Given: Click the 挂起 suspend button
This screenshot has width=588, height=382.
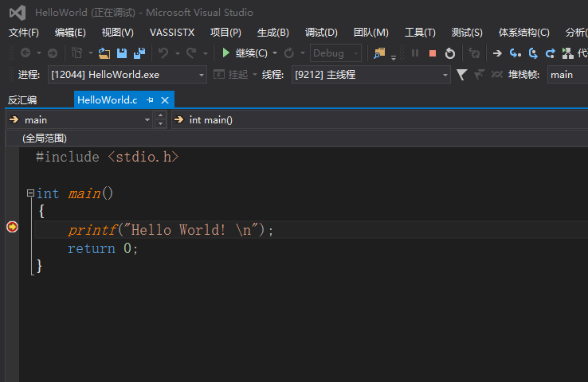Looking at the screenshot, I should click(231, 75).
